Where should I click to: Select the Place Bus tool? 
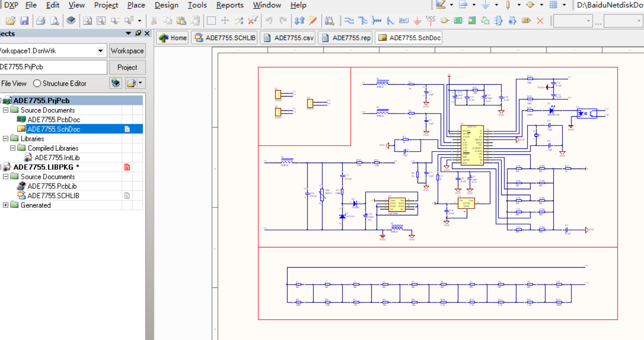click(x=363, y=21)
